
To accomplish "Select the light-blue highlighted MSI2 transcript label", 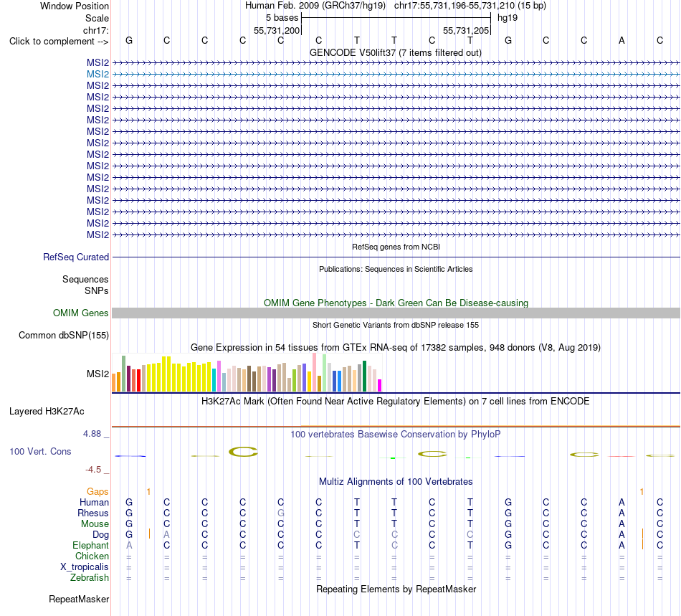I will click(97, 75).
